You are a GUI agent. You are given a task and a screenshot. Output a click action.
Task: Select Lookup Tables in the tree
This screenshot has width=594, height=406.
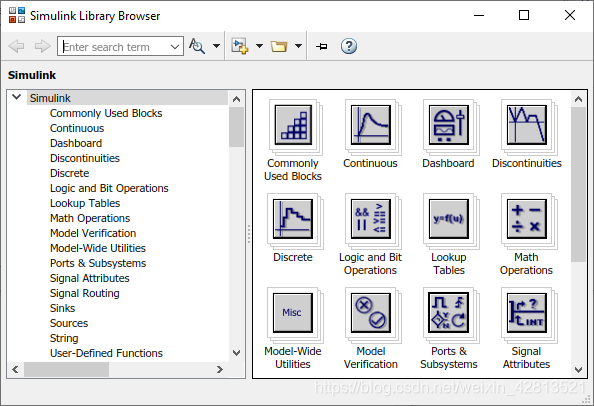coord(85,203)
